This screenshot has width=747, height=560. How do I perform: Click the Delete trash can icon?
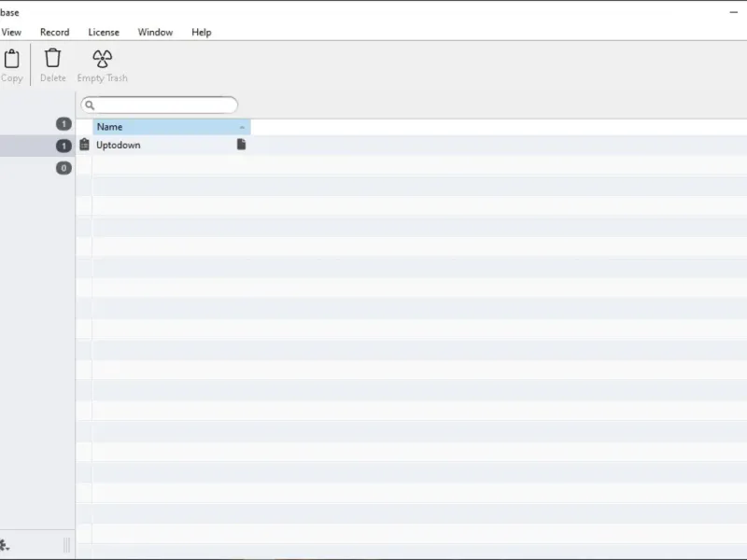53,58
